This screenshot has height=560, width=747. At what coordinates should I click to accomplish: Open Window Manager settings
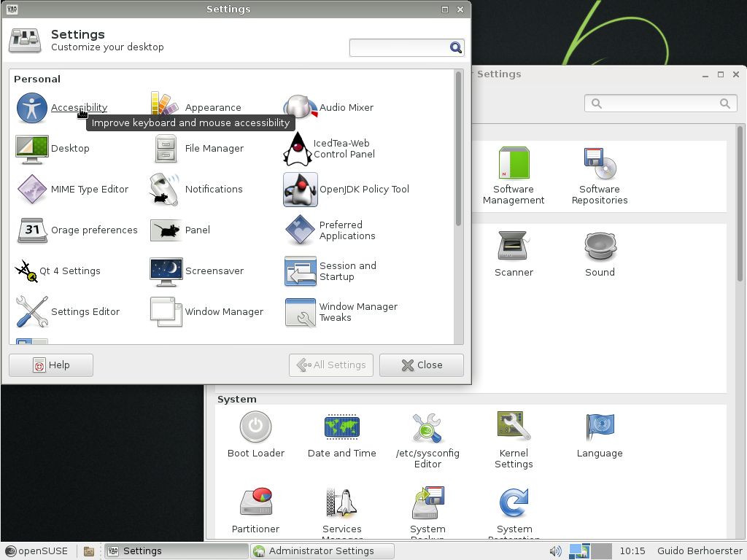[206, 312]
